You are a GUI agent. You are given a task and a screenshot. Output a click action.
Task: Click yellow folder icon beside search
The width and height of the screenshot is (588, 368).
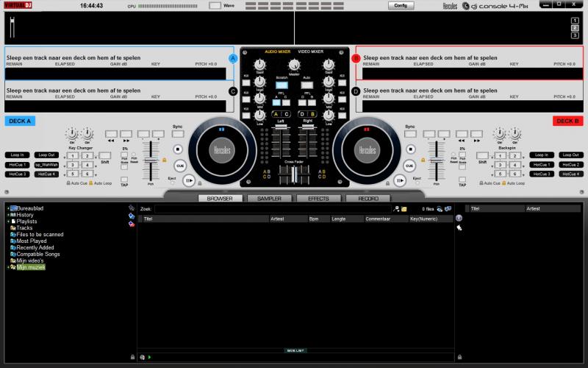tap(404, 209)
